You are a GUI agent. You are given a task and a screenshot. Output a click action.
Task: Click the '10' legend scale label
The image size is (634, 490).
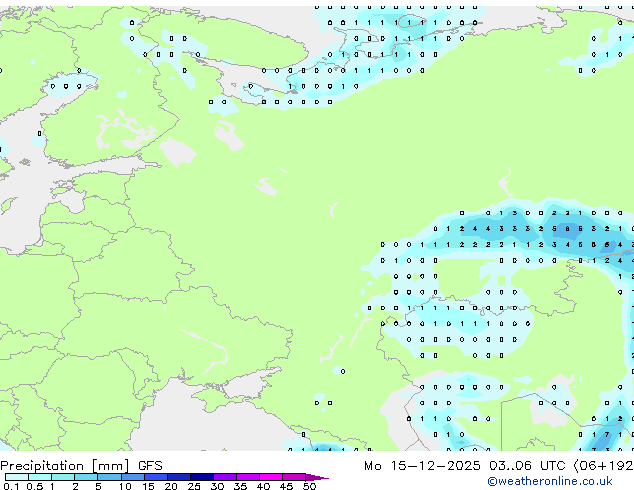coord(125,486)
